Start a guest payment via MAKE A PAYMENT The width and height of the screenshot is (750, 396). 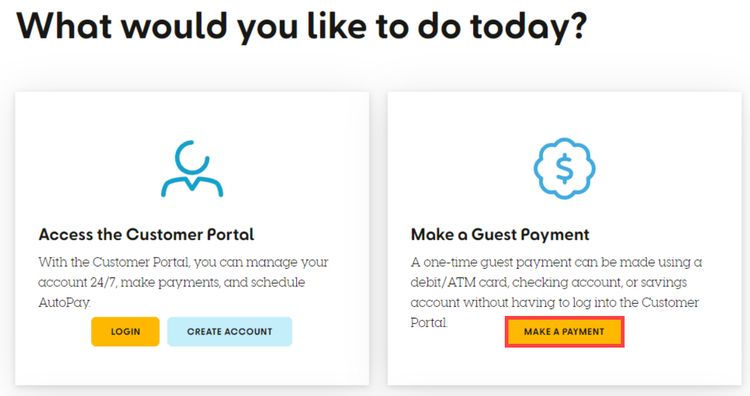pos(564,331)
